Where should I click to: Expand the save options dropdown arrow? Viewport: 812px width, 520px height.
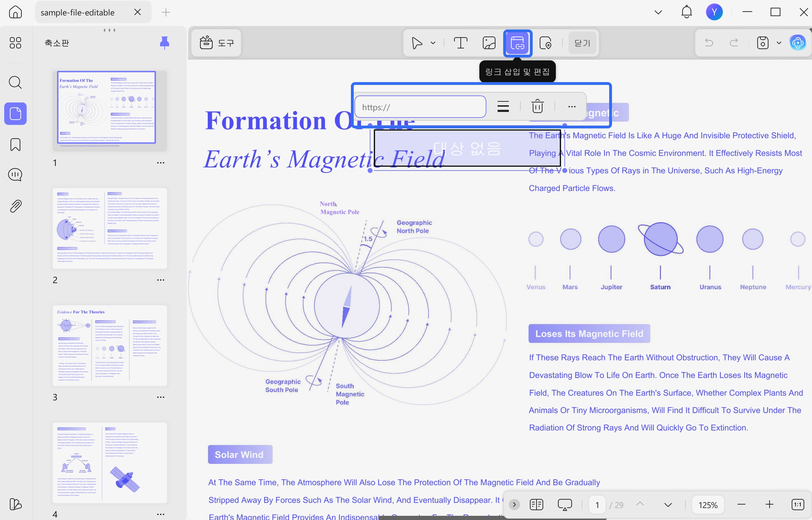pos(779,43)
